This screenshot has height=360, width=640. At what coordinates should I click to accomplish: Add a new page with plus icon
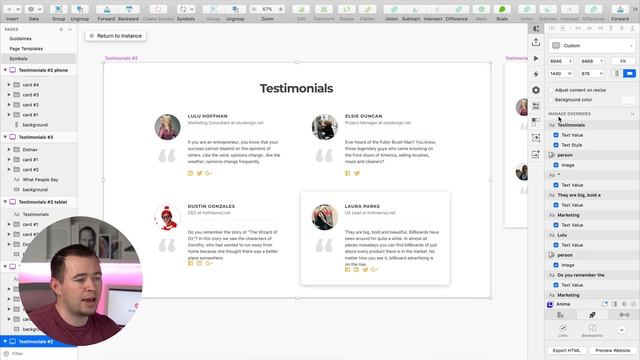click(x=61, y=29)
